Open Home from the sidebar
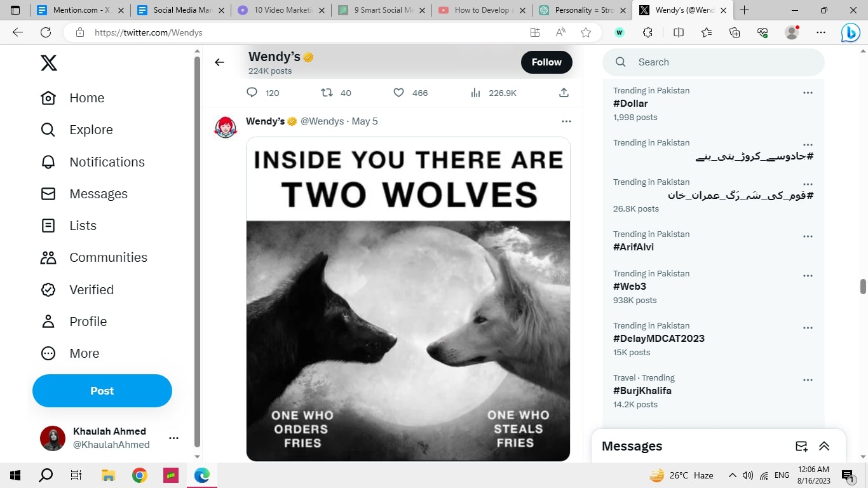This screenshot has height=488, width=868. [72, 98]
